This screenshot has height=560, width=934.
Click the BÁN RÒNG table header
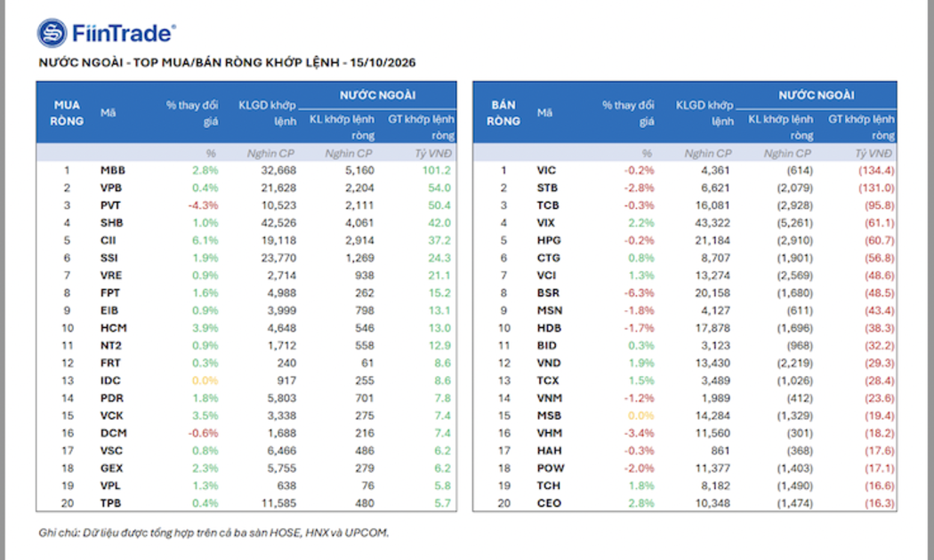tap(503, 113)
